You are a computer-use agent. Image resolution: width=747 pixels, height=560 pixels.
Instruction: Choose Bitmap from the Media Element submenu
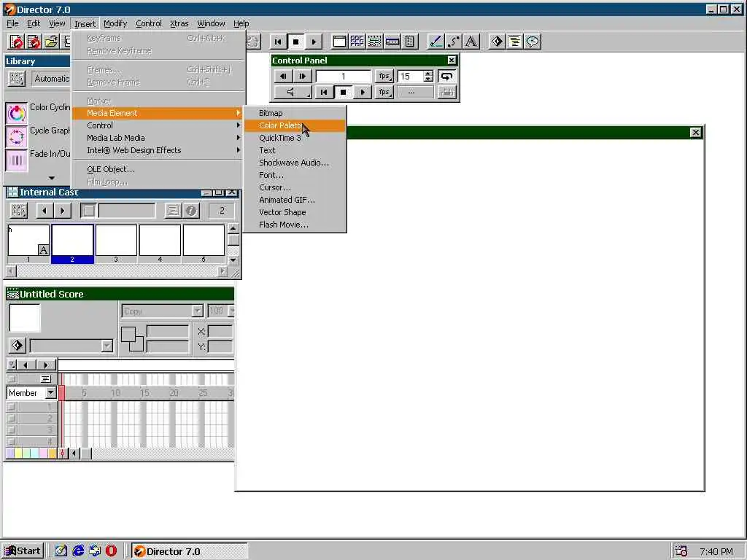295,113
